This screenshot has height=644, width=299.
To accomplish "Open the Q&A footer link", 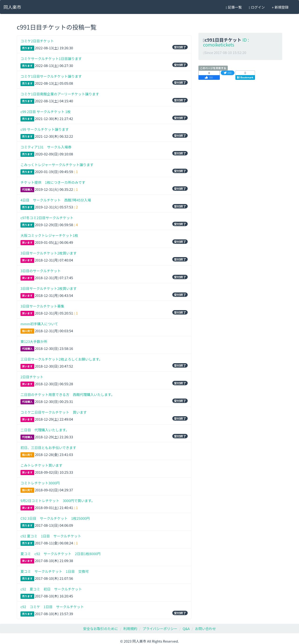I will (x=186, y=628).
